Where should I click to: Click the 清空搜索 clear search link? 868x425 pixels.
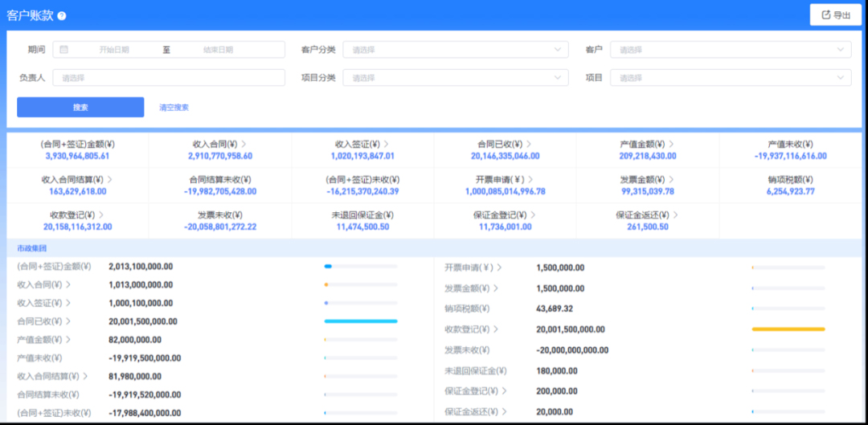pyautogui.click(x=174, y=108)
